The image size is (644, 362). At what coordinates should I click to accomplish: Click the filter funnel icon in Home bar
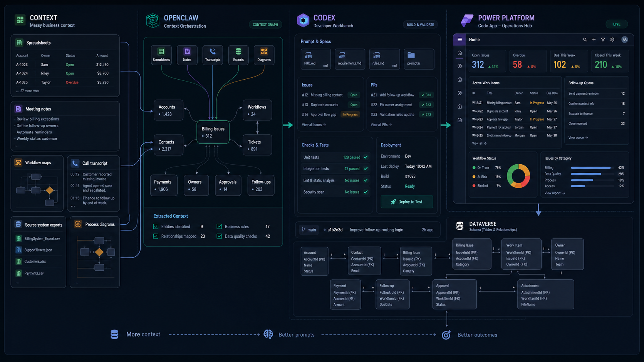(603, 40)
